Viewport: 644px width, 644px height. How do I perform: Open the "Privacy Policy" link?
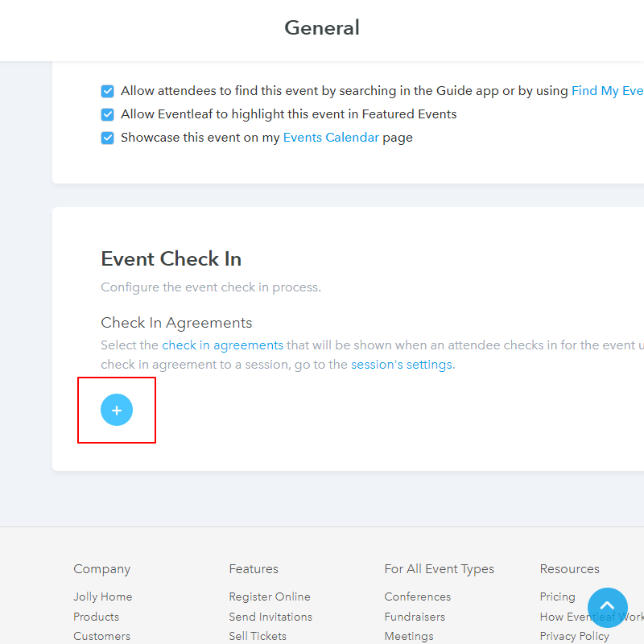point(574,636)
